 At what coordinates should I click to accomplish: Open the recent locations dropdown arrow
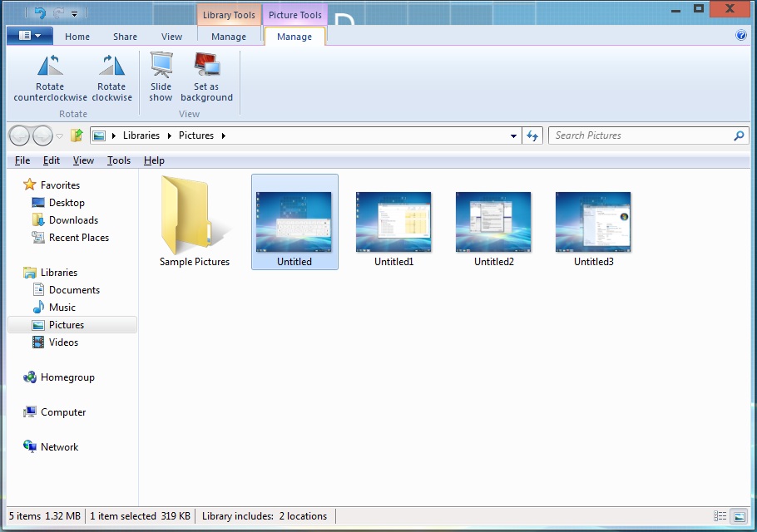point(59,136)
